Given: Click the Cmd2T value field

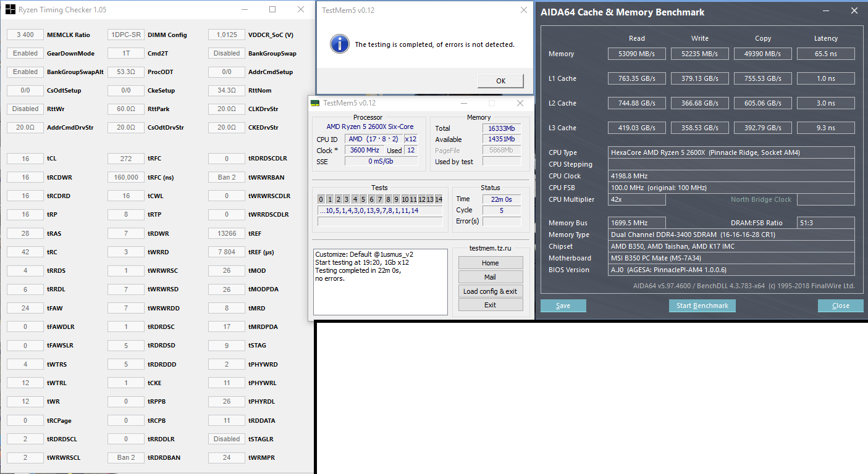Looking at the screenshot, I should [126, 53].
